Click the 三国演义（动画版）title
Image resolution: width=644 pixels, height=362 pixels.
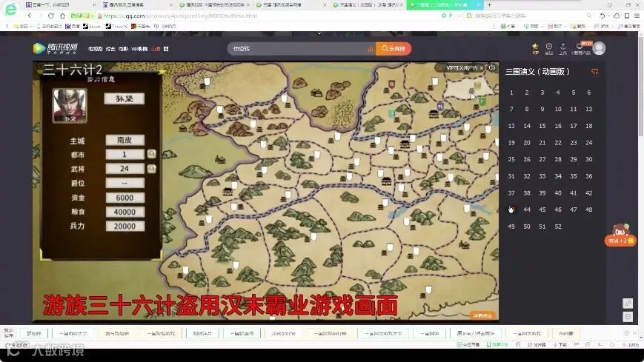coord(537,71)
